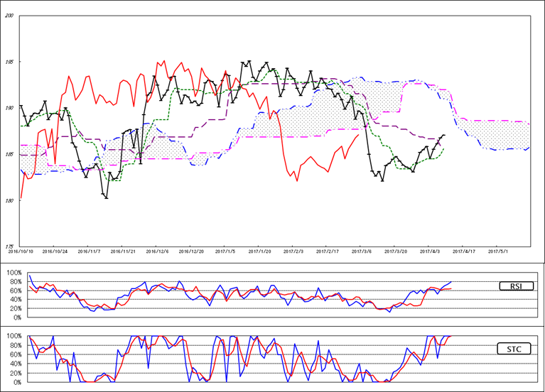Viewport: 545px width, 392px height.
Task: Click the 185 price axis label
Action: (9, 154)
